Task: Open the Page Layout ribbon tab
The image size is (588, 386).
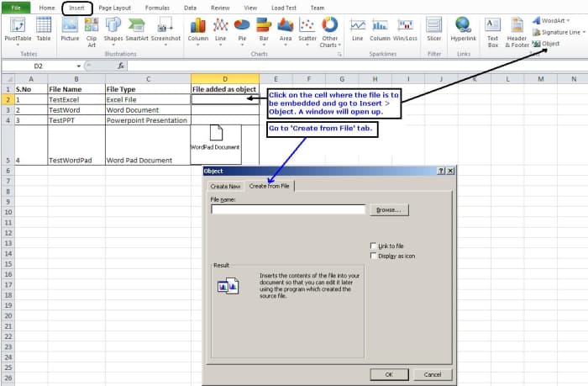Action: (115, 7)
